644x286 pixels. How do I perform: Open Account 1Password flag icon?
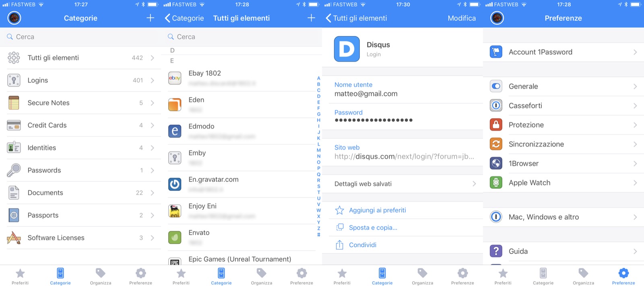[496, 52]
